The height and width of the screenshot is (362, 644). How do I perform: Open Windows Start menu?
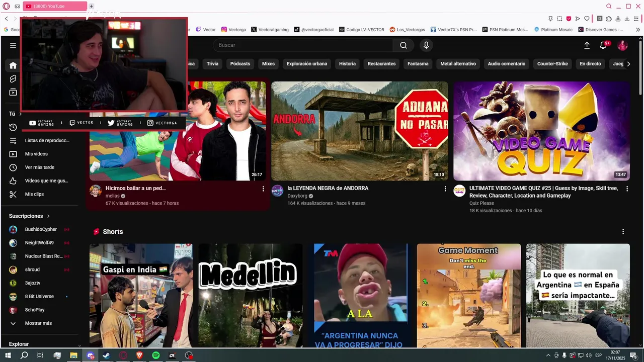(8, 355)
